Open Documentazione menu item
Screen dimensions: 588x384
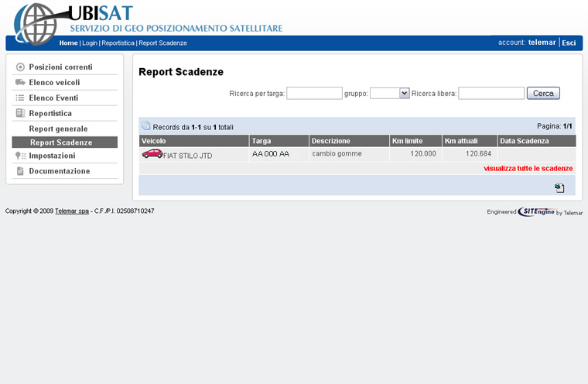[60, 171]
